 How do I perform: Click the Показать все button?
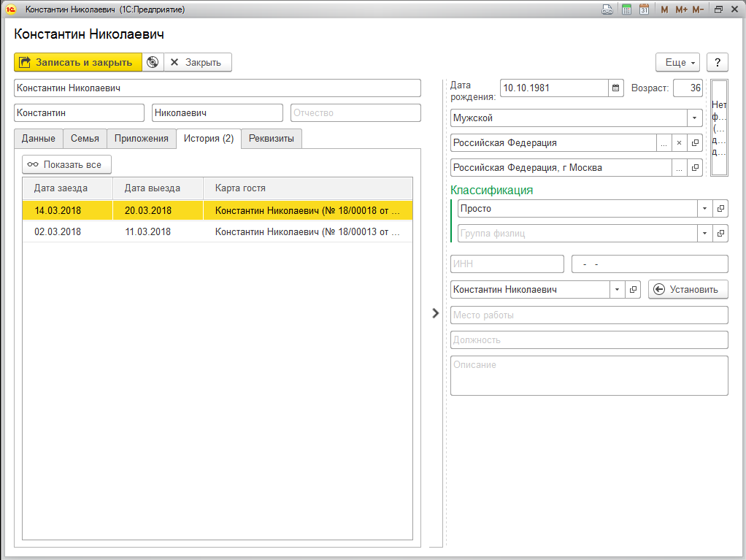(x=66, y=164)
